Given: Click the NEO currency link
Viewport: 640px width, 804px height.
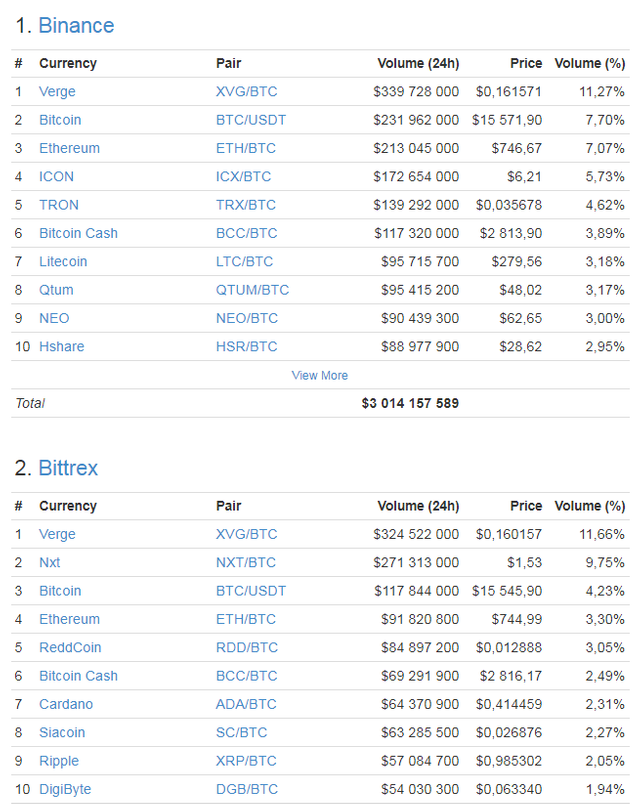Looking at the screenshot, I should 54,318.
